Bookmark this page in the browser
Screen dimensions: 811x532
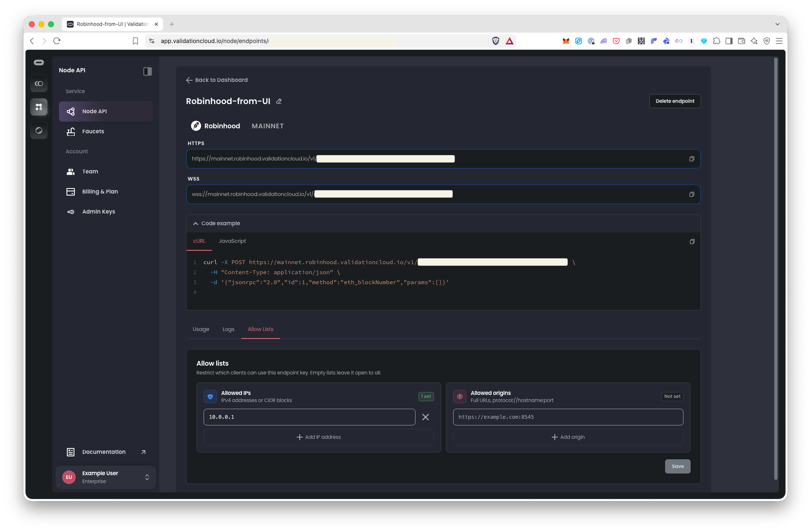pos(135,41)
